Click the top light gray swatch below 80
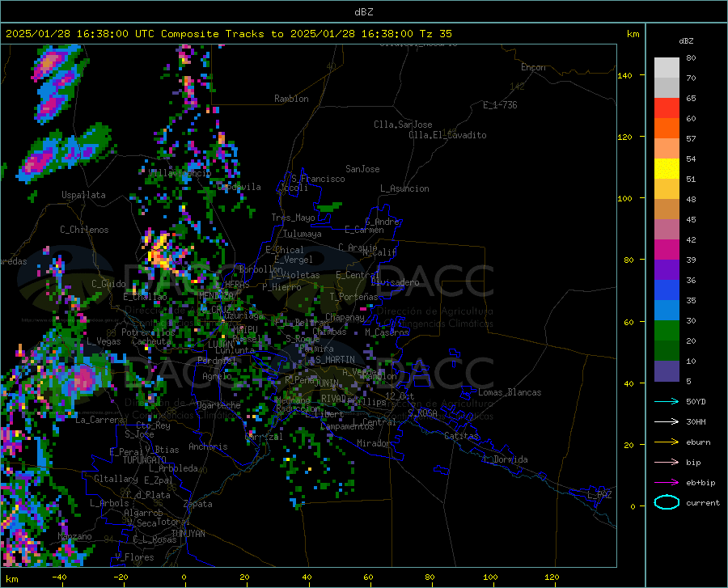Screen dimensions: 728x588 667,68
